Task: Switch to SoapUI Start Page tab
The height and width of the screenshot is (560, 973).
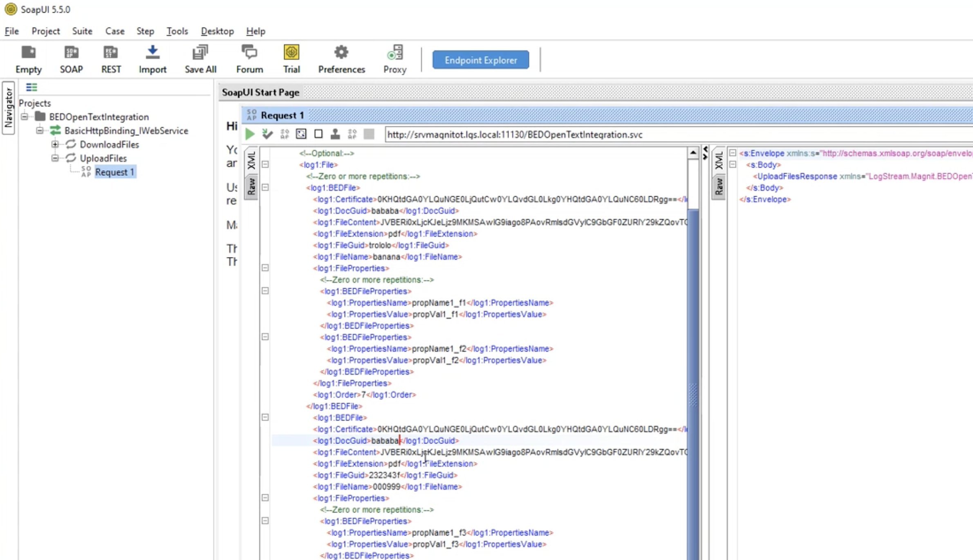Action: pyautogui.click(x=260, y=92)
